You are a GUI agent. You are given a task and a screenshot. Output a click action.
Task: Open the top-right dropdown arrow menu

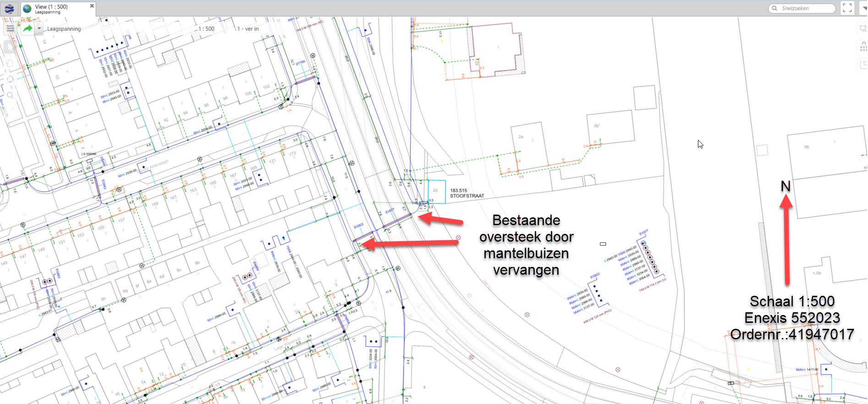coord(863,8)
